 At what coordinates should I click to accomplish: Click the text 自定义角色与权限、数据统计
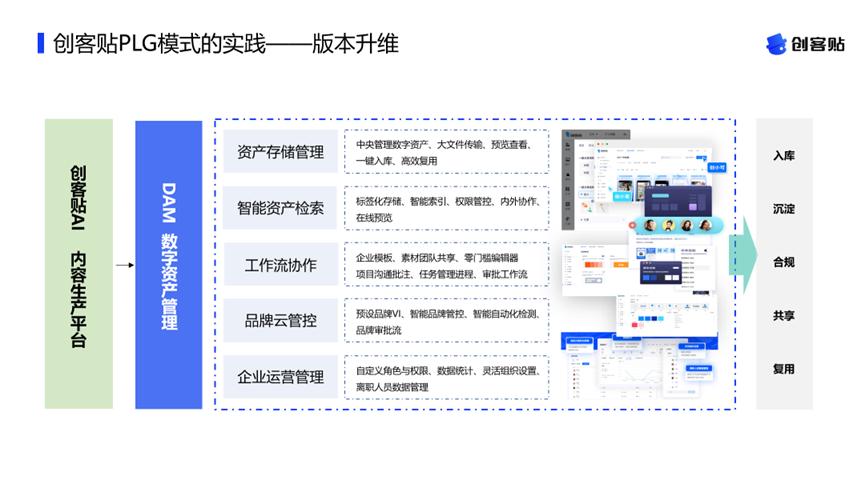tap(415, 371)
